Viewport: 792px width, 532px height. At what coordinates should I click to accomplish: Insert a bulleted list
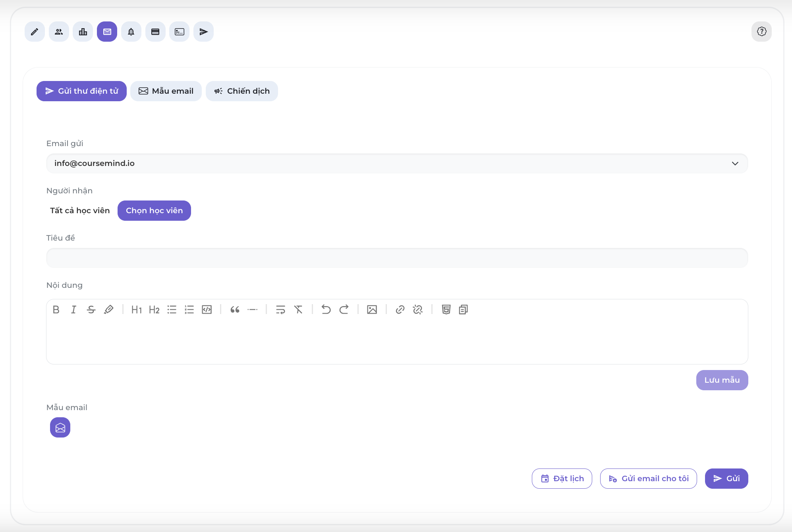tap(172, 310)
